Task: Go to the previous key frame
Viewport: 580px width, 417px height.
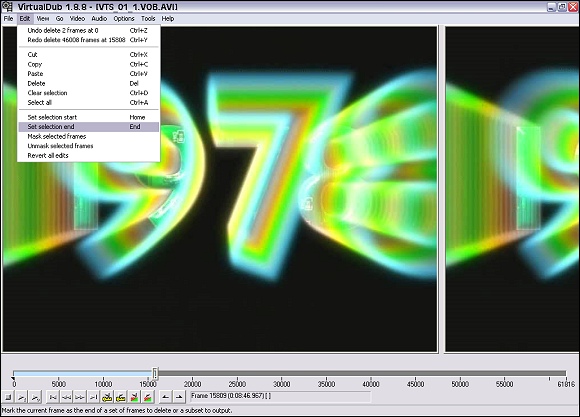Action: point(107,397)
